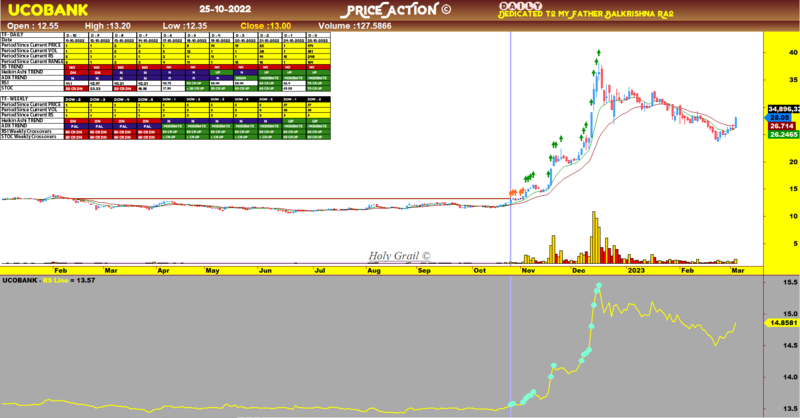Click the May label on time axis
This screenshot has width=800, height=418.
tap(212, 271)
